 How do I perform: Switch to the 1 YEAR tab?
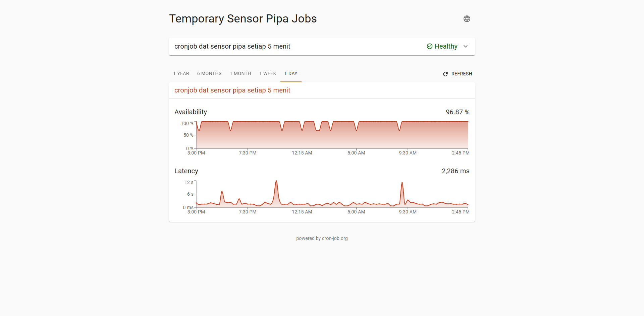pos(181,73)
